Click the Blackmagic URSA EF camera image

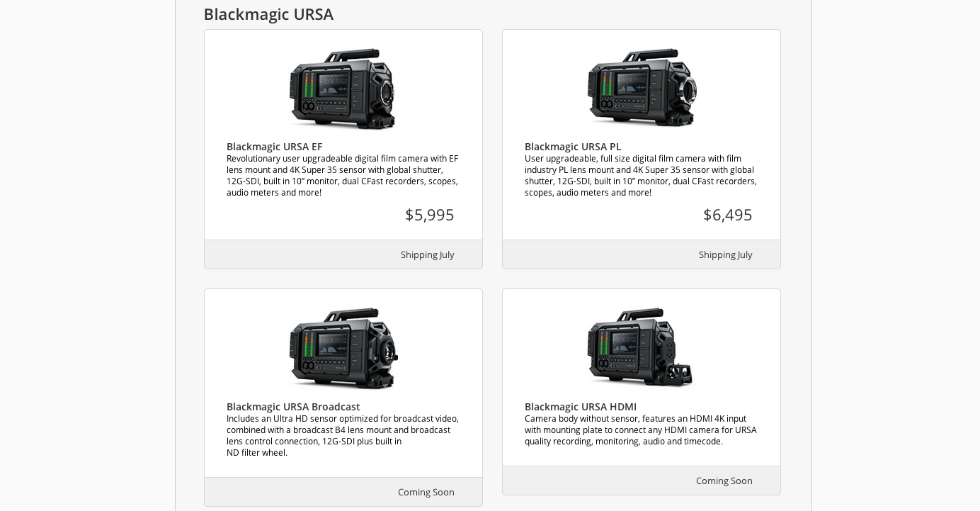343,89
